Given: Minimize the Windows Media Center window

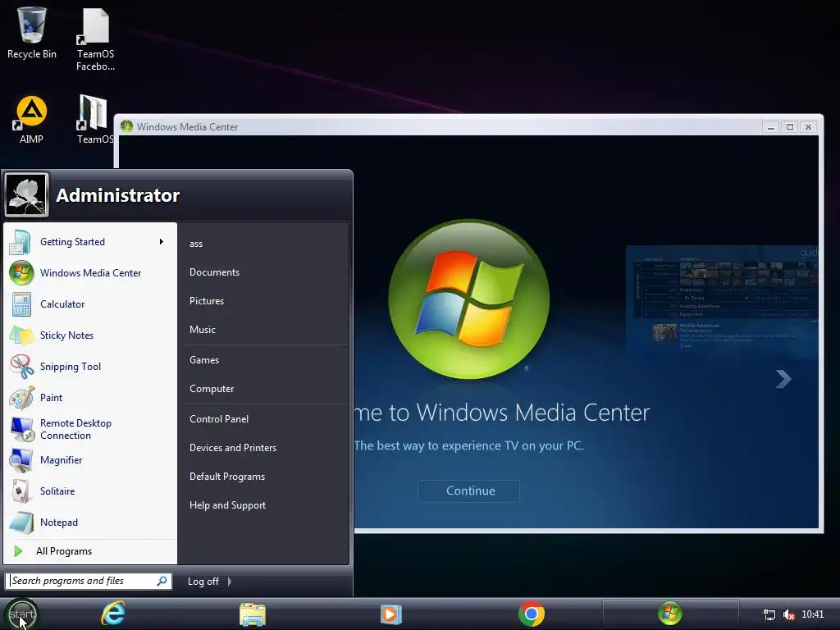Looking at the screenshot, I should point(771,127).
